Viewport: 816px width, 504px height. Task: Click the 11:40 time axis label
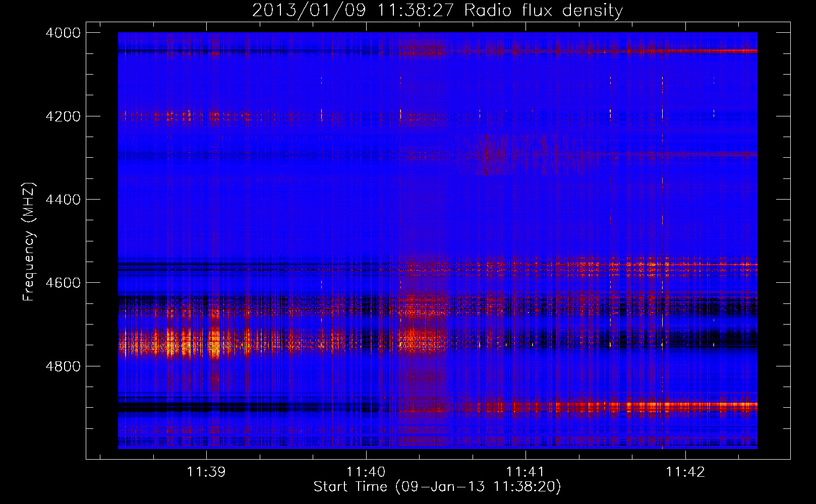click(366, 472)
